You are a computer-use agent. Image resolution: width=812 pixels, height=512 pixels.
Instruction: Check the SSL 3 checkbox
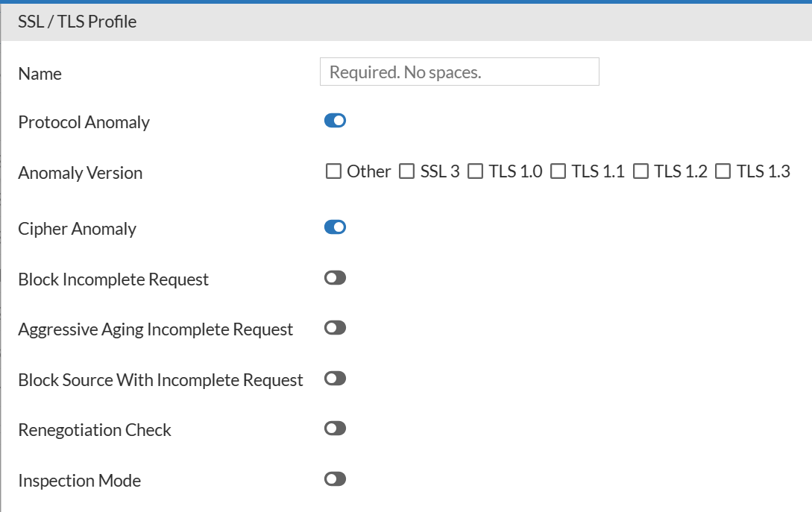[407, 171]
